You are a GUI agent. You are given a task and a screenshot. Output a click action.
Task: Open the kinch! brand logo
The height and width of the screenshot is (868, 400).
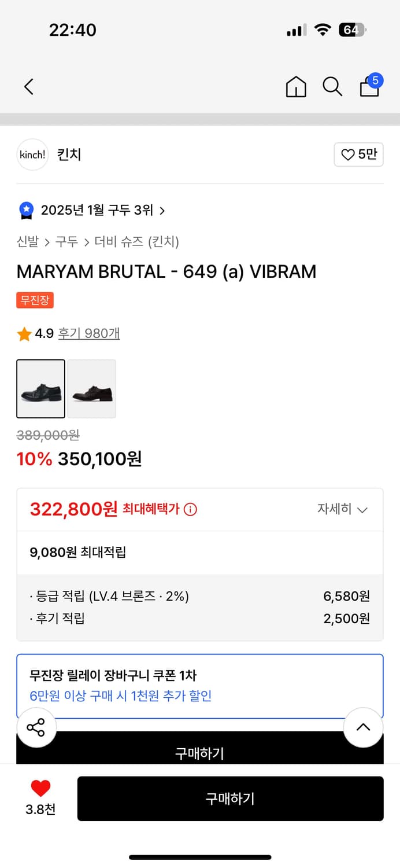[x=32, y=155]
